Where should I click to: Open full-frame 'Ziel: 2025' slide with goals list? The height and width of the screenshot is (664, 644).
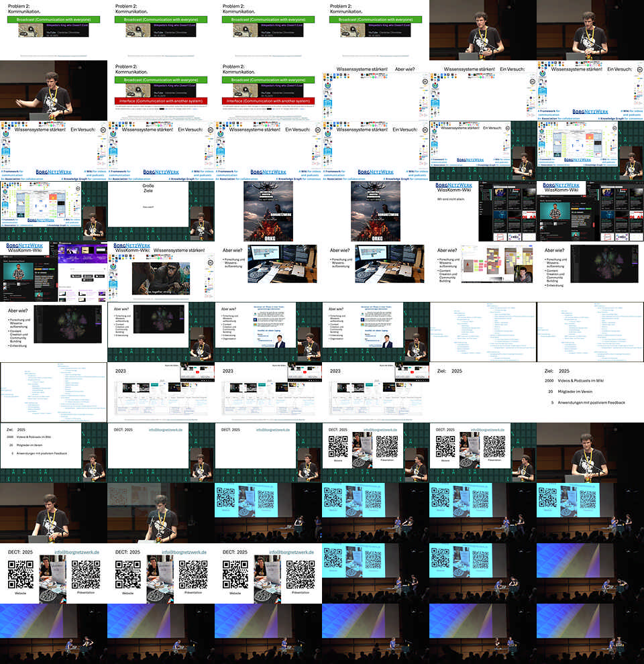(590, 392)
